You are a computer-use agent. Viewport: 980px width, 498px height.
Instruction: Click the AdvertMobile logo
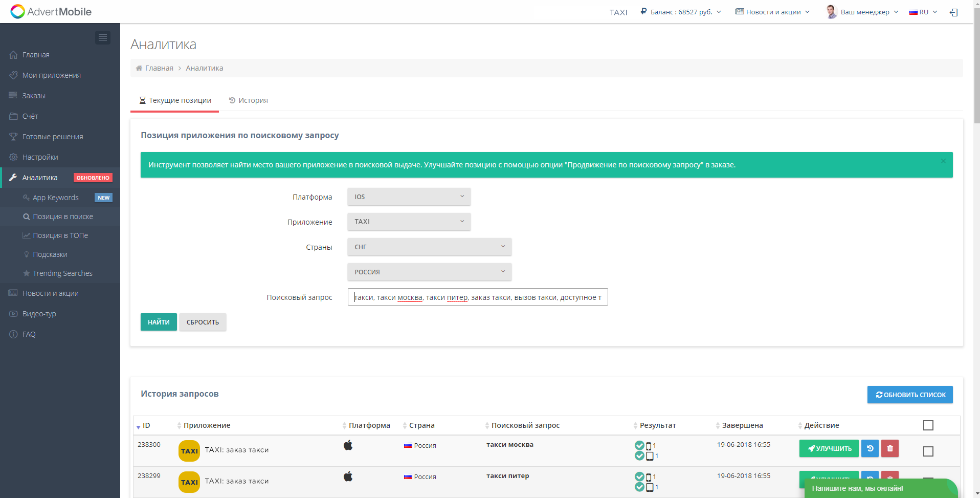51,12
